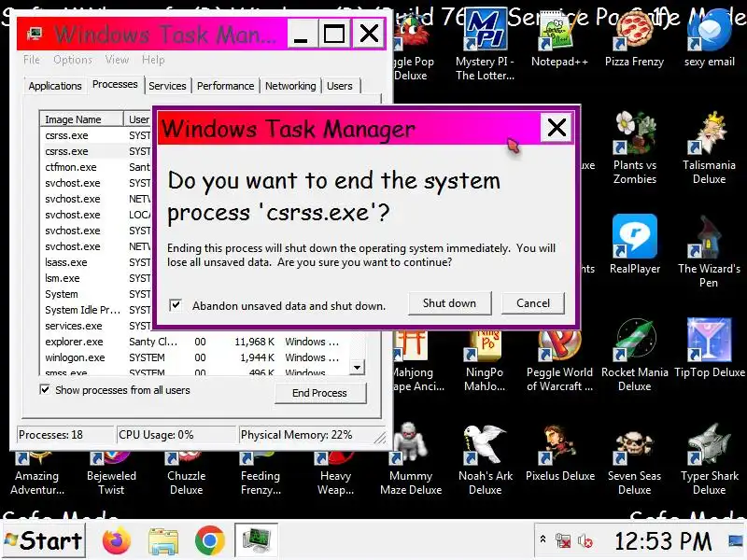Launch Typer Shark Deluxe icon
747x560 pixels.
[710, 458]
